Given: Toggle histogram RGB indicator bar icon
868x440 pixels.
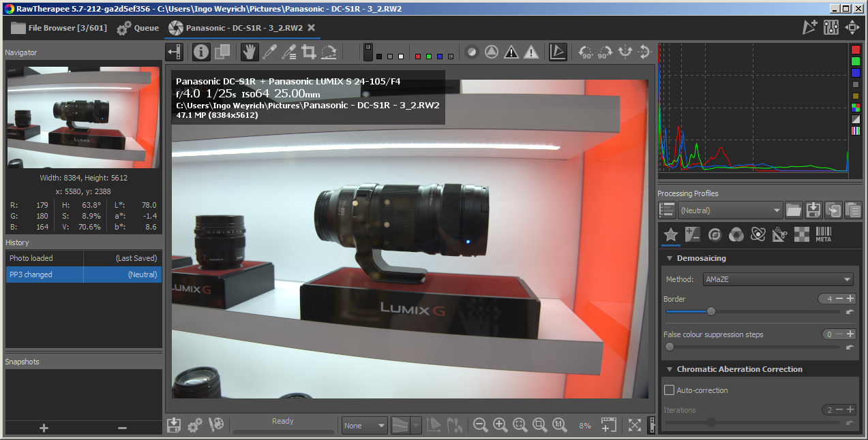Looking at the screenshot, I should click(856, 131).
